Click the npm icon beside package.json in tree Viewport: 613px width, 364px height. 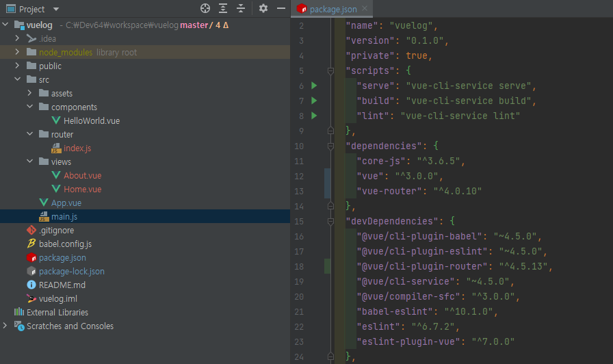31,257
